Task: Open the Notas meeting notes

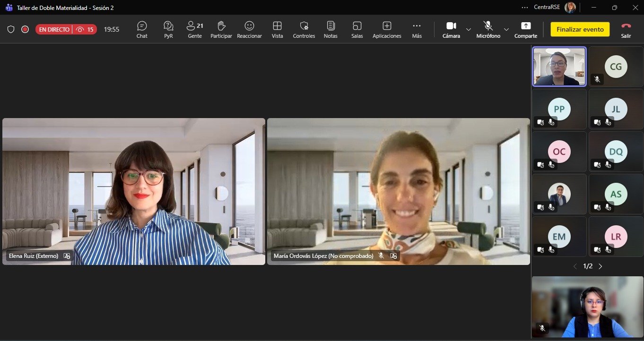Action: (x=331, y=29)
